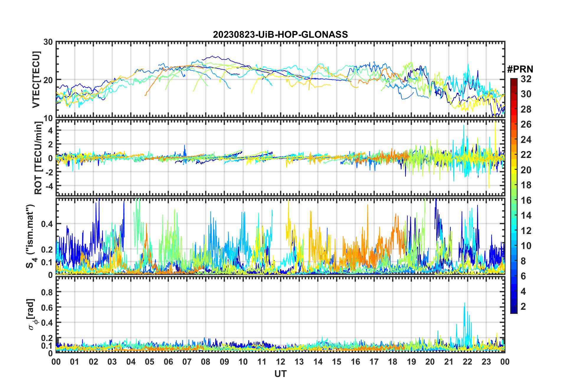Select the VTEC[TECU] y-axis label
Viewport: 561px width, 392px height.
(36, 80)
